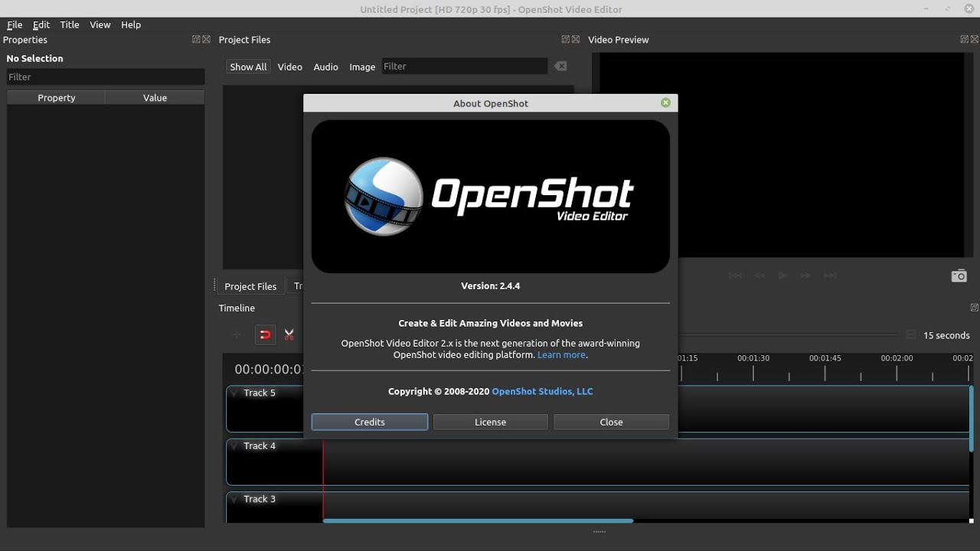Float the Properties panel

coord(196,40)
